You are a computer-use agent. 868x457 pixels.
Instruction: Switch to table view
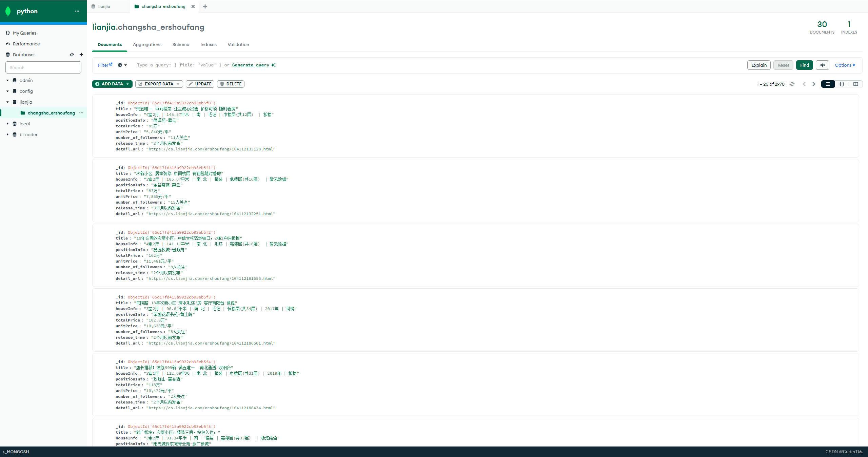[x=856, y=84]
